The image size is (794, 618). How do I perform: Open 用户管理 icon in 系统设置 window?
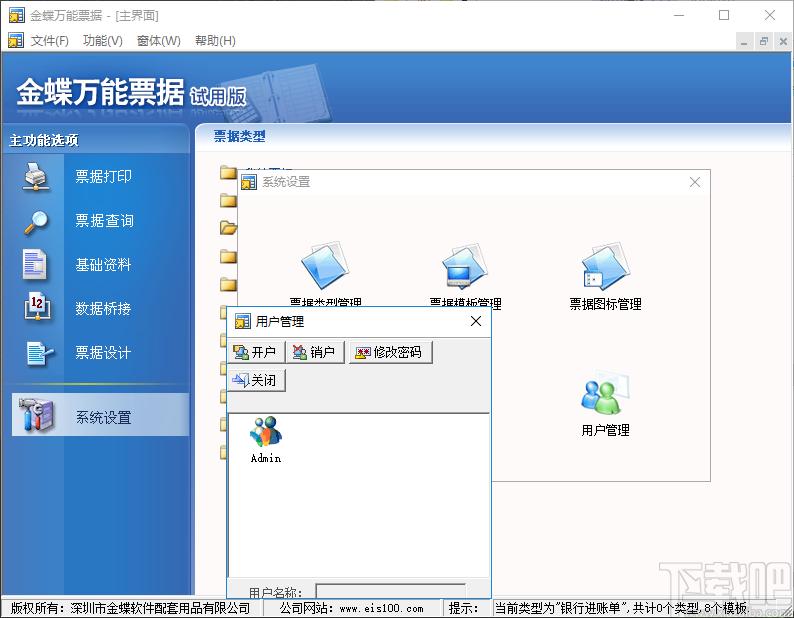coord(605,393)
